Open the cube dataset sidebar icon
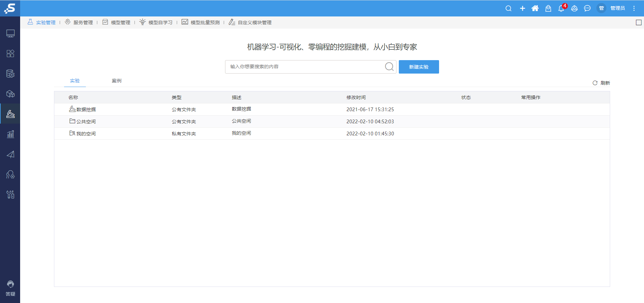 (x=10, y=94)
